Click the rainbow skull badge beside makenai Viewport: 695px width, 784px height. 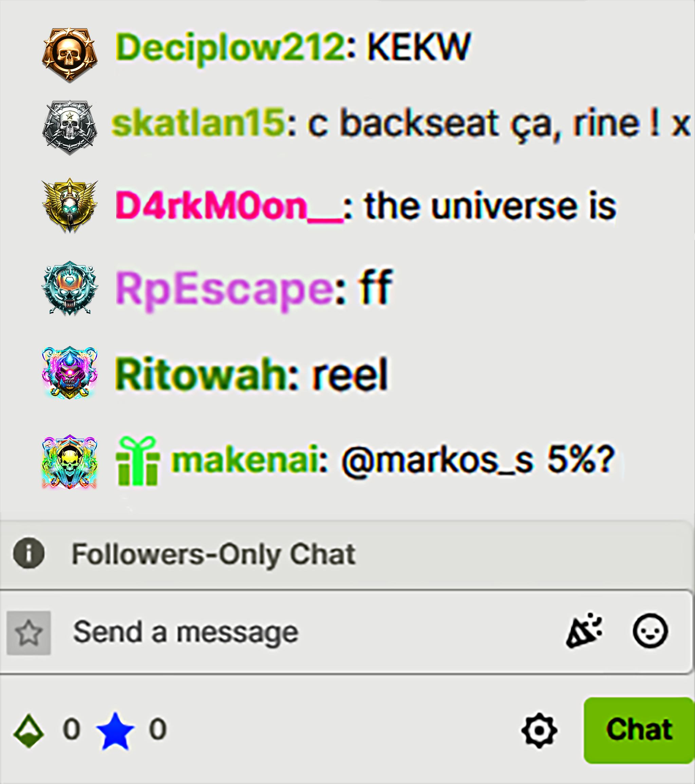70,462
